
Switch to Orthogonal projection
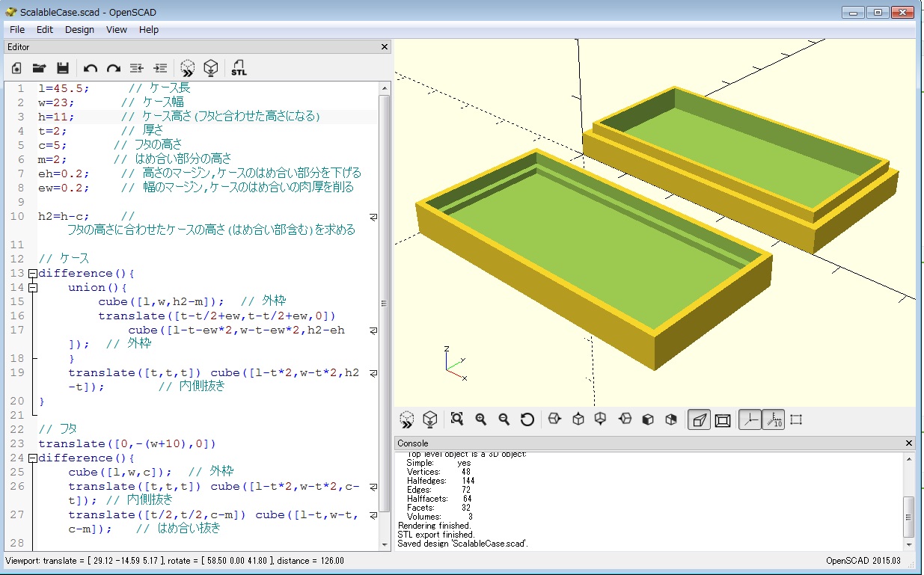tap(723, 419)
